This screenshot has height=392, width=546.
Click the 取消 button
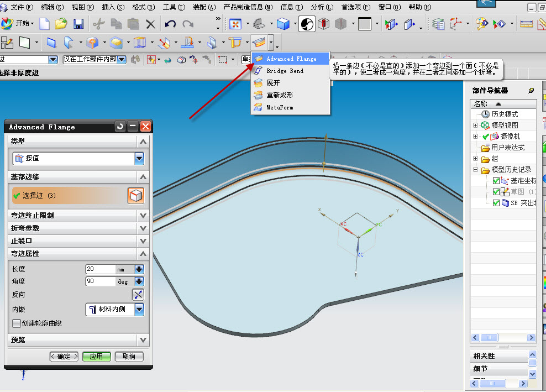click(x=129, y=357)
